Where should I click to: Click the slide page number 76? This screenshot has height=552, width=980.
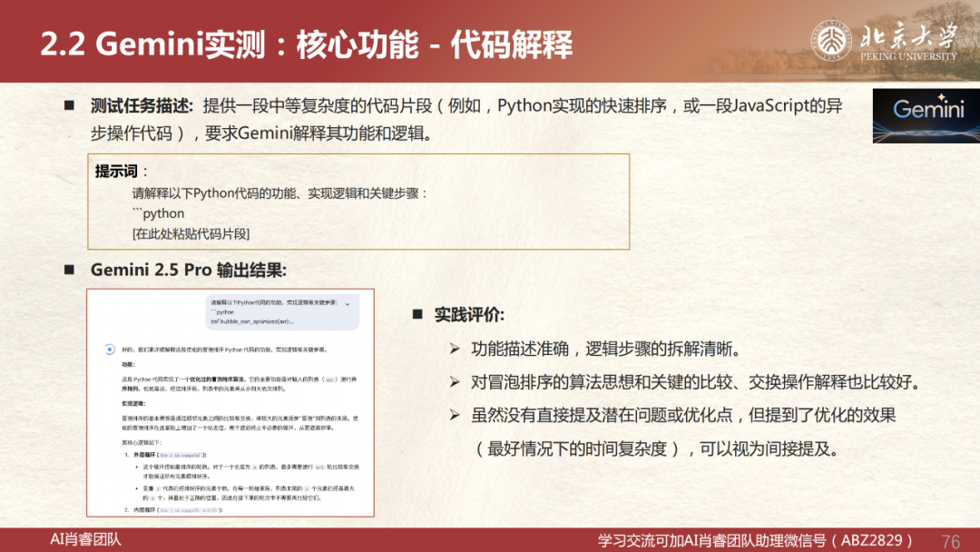(x=951, y=541)
